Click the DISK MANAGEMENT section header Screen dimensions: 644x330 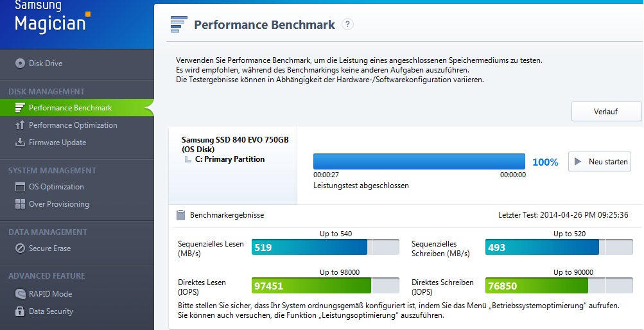click(x=46, y=92)
